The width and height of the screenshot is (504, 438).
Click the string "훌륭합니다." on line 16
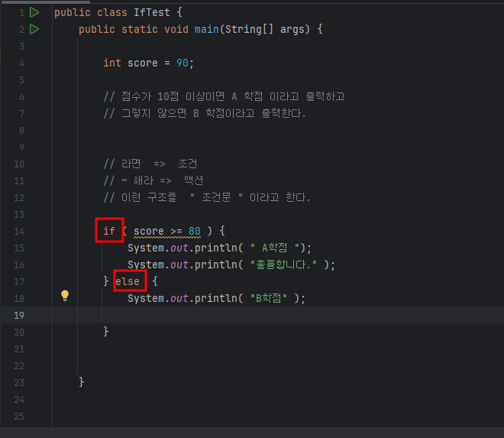click(283, 264)
